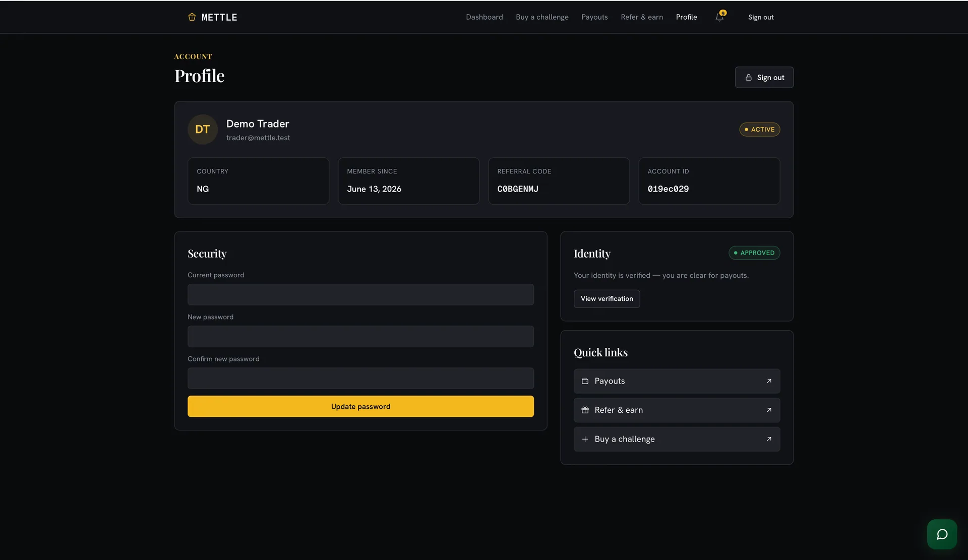Click the account ID 019ec029
Image resolution: width=968 pixels, height=560 pixels.
pos(668,189)
